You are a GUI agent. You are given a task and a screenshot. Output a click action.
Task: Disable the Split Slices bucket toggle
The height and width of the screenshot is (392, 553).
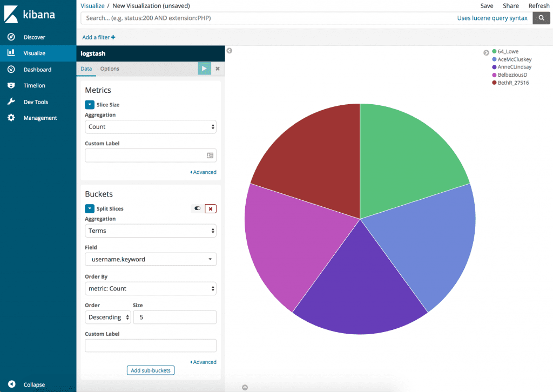coord(197,208)
